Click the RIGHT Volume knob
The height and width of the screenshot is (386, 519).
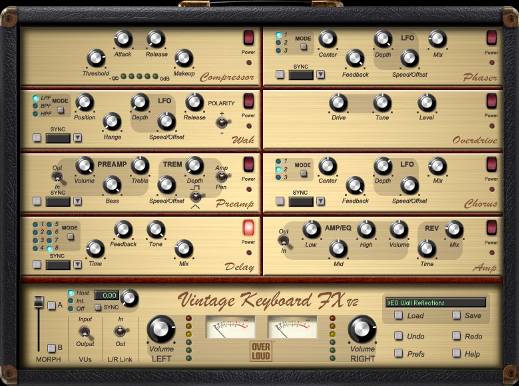coord(362,329)
